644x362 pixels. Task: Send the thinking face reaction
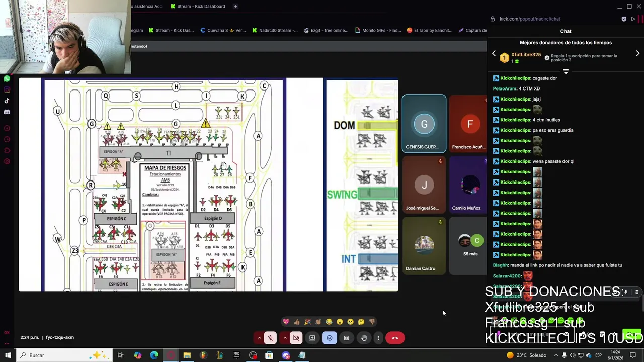pyautogui.click(x=361, y=322)
